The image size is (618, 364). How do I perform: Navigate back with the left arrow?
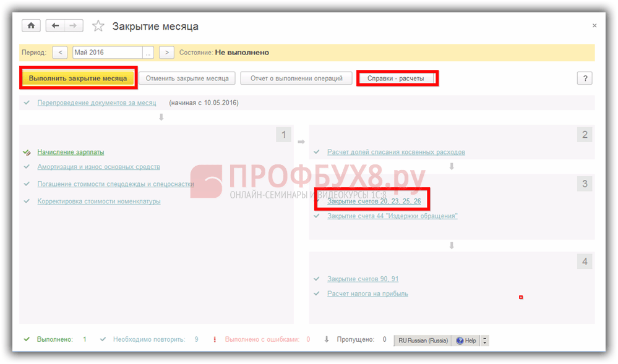[x=56, y=26]
